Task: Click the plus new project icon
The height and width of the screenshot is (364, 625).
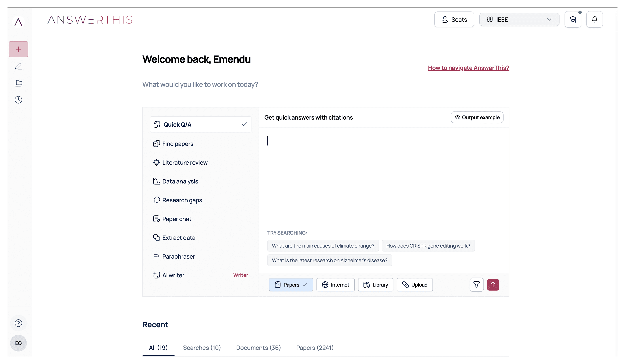Action: 18,49
